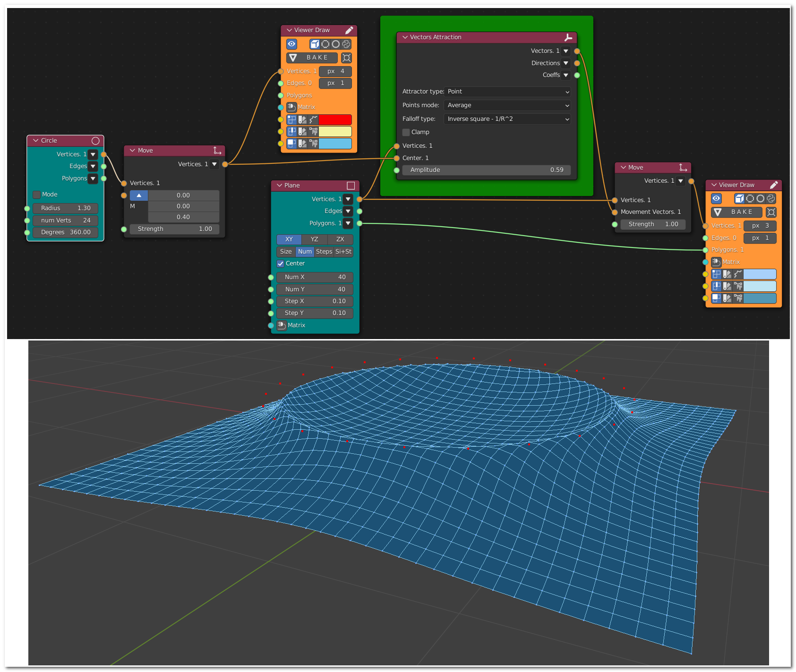Edit Num X 40 field

point(315,277)
